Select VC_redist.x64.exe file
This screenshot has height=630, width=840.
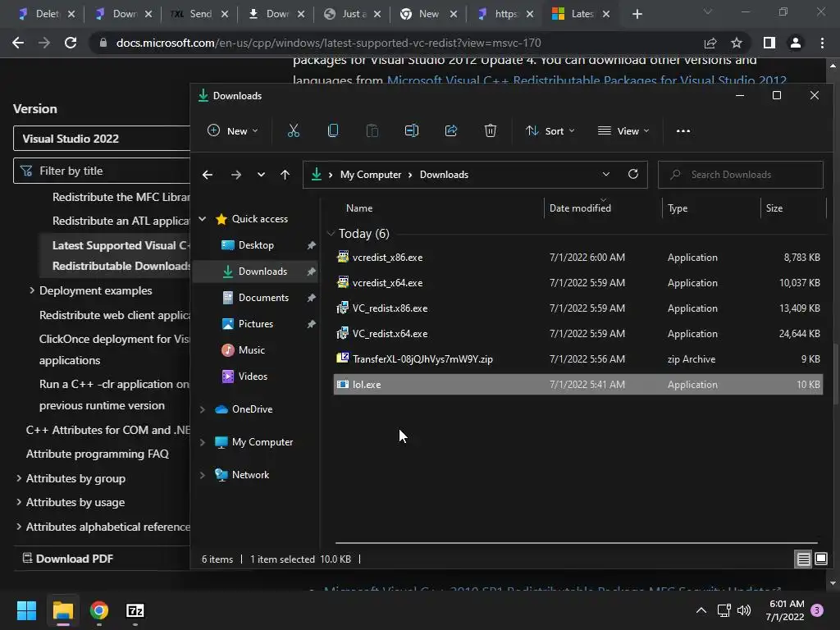pyautogui.click(x=577, y=333)
